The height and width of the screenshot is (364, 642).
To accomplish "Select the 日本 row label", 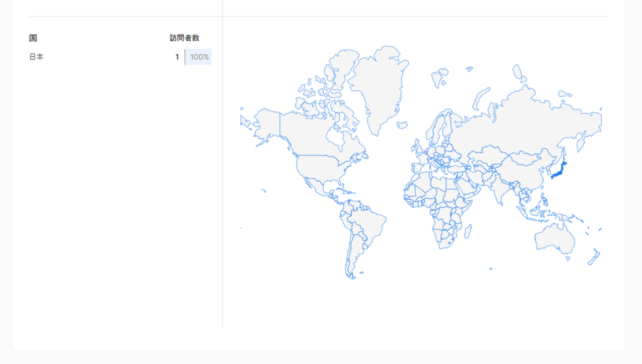I will click(36, 57).
